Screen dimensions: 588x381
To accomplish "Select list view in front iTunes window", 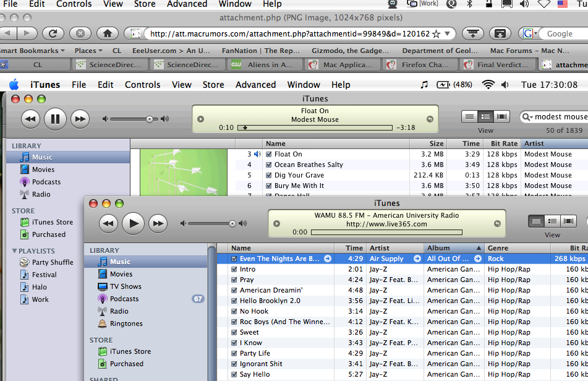I will (x=536, y=221).
